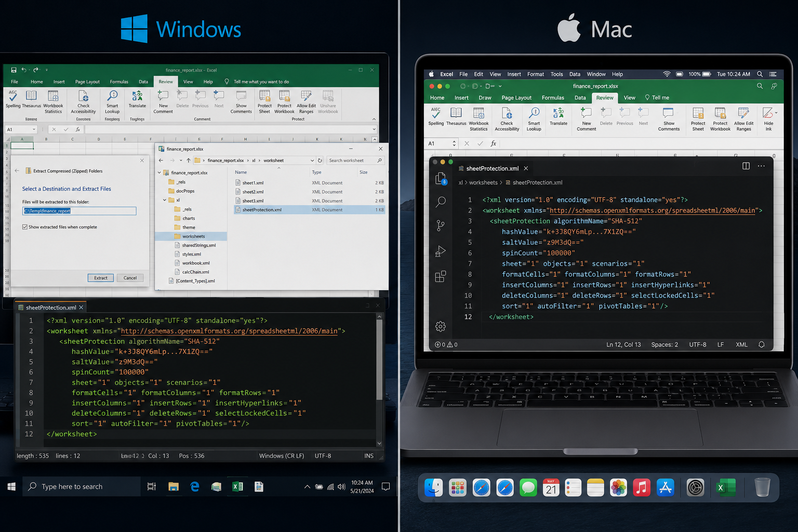The image size is (798, 532).
Task: Click Back arrow in extraction dialog
Action: (x=17, y=171)
